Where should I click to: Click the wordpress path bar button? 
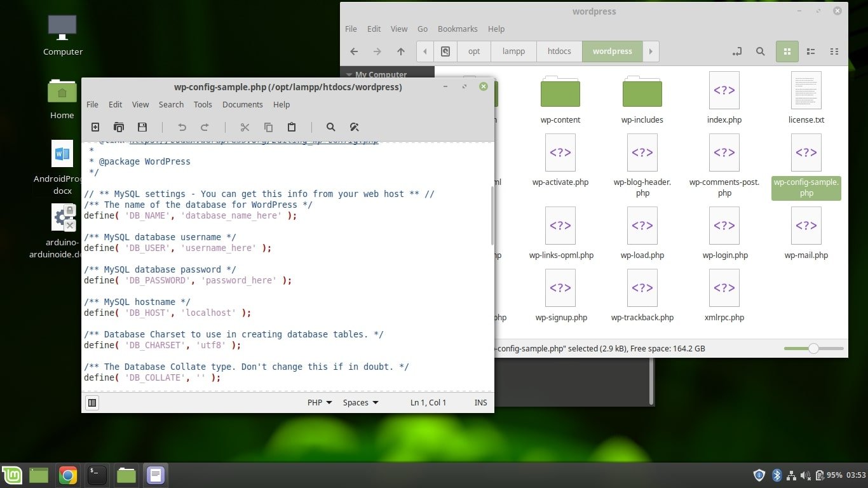tap(612, 51)
